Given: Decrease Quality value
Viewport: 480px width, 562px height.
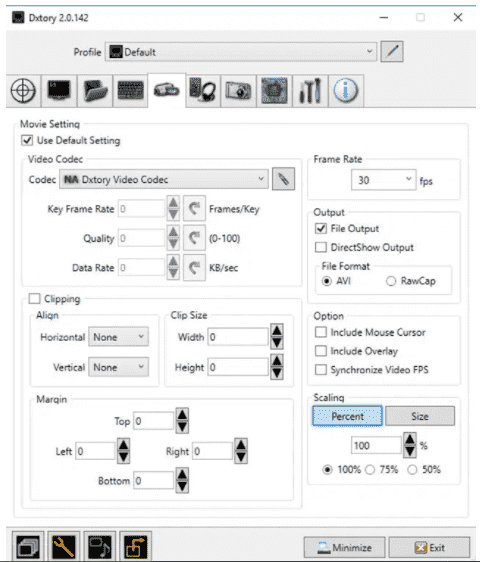Looking at the screenshot, I should coord(174,244).
